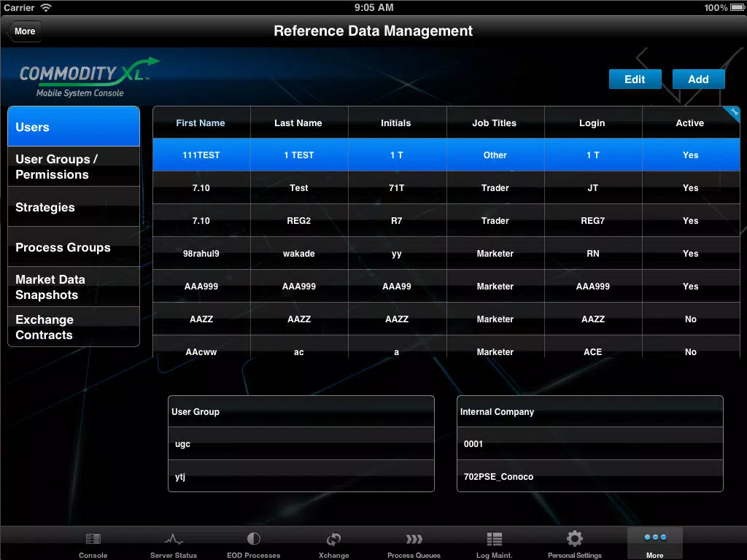Click the Internal Company list header
This screenshot has height=560, width=747.
pyautogui.click(x=589, y=411)
